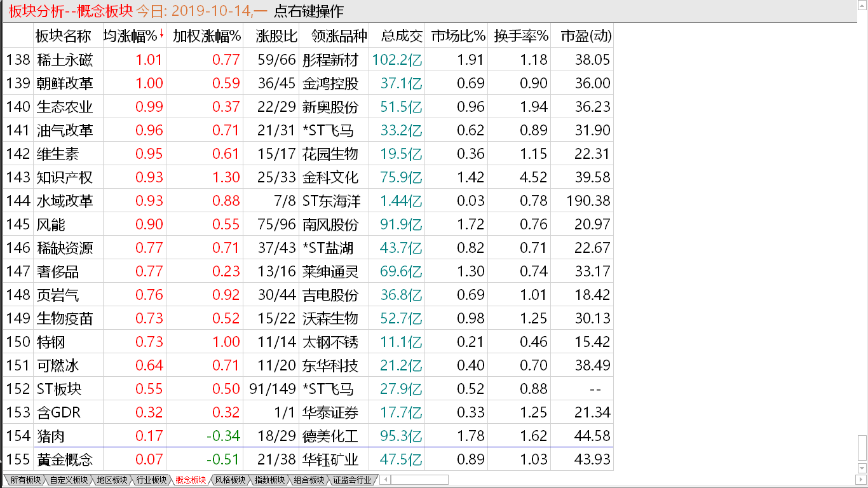This screenshot has height=488, width=868.
Task: Switch to the 风格板块 tab
Action: 230,480
